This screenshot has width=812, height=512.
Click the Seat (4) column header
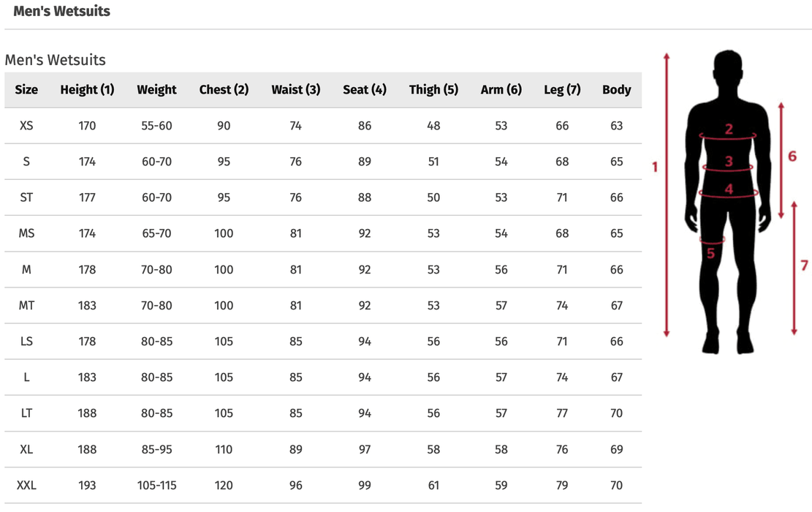coord(365,90)
